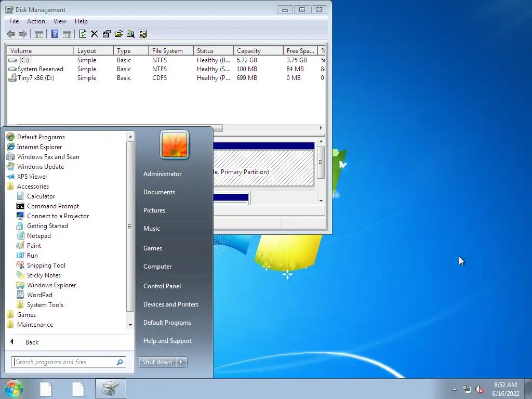Click the 6.72 GB capacity cell
Viewport: 532px width, 399px height.
(247, 60)
